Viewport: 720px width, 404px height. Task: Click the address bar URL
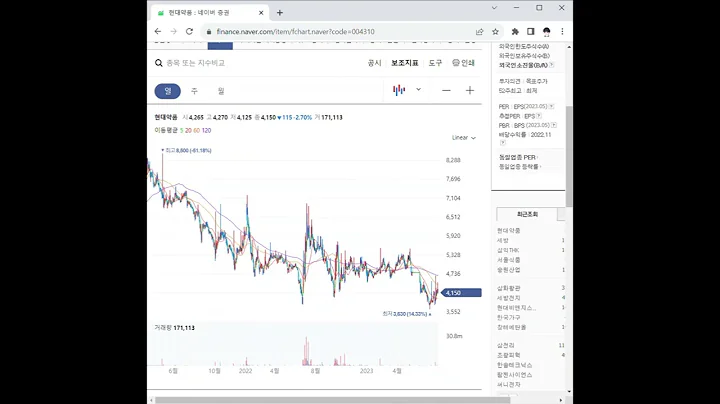(x=295, y=32)
